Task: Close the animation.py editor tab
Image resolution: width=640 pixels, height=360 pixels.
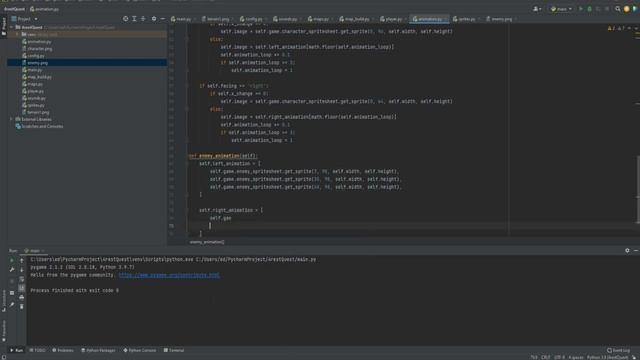Action: coord(445,19)
